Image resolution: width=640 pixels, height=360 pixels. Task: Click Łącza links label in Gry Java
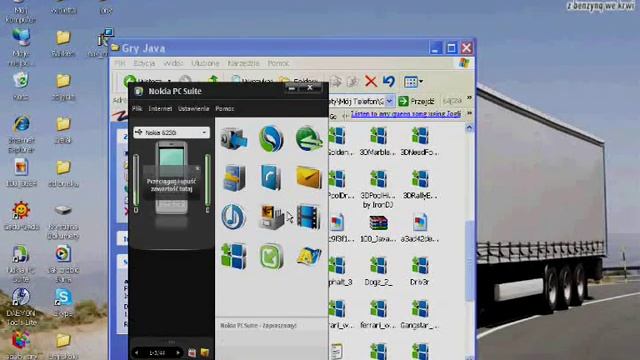(x=452, y=101)
